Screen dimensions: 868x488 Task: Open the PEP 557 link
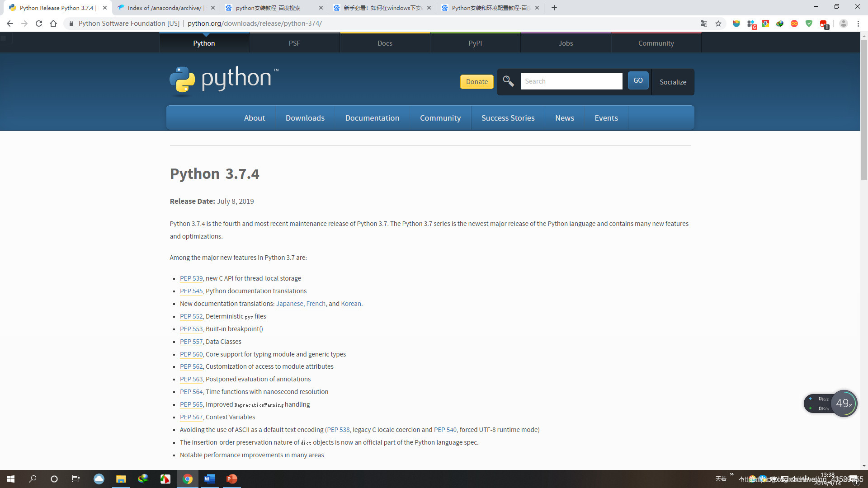pos(191,342)
